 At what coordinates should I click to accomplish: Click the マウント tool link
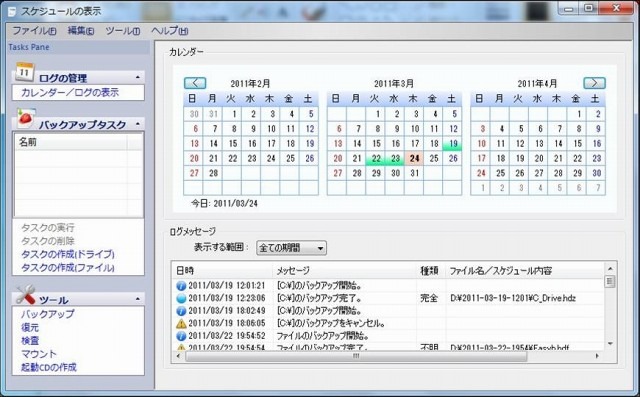(x=39, y=354)
